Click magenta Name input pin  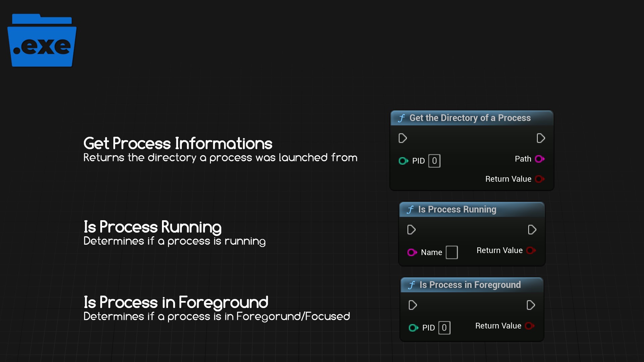coord(412,252)
